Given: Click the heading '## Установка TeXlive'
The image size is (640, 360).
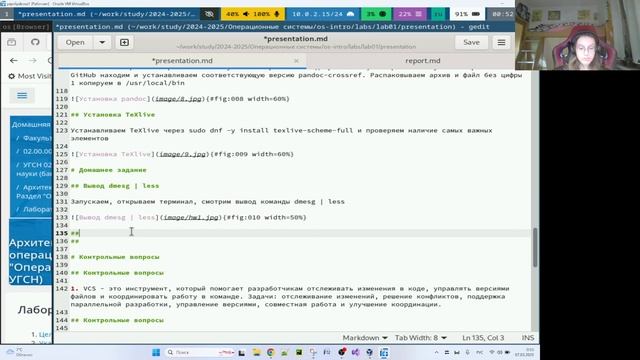Looking at the screenshot, I should point(113,115).
